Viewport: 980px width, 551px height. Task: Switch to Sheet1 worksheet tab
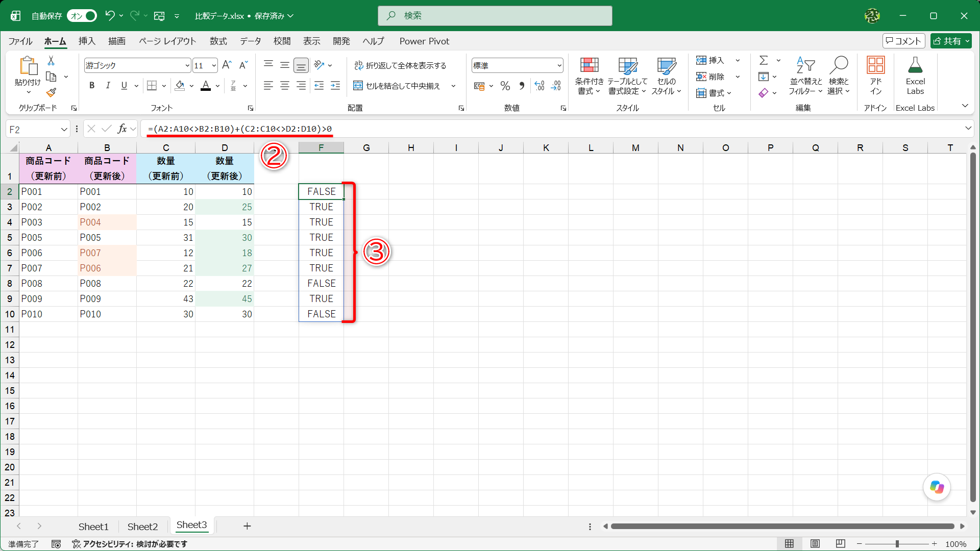(93, 527)
